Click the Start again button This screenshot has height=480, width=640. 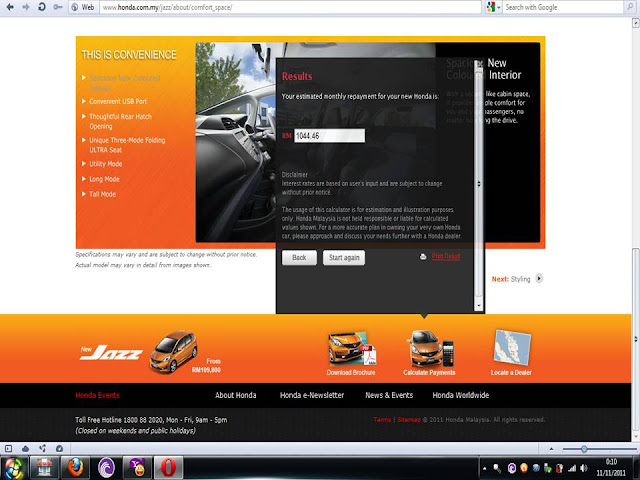coord(344,258)
